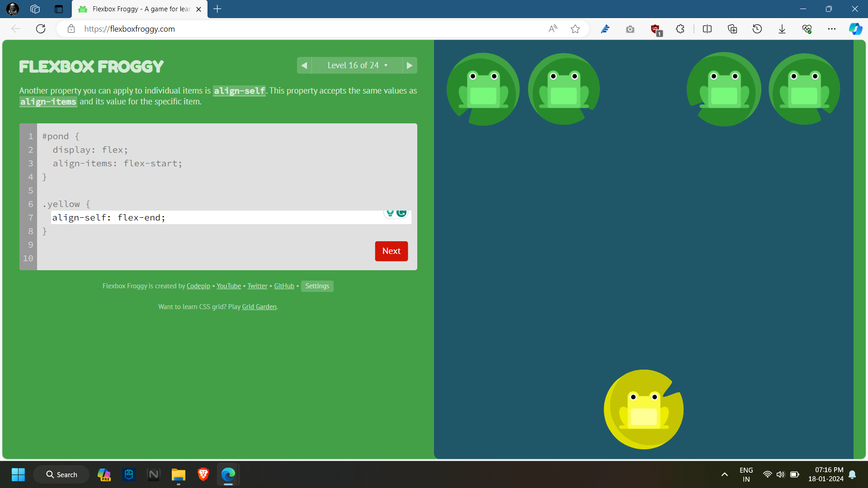Open Downloads icon in toolbar
The width and height of the screenshot is (868, 488).
pyautogui.click(x=782, y=29)
